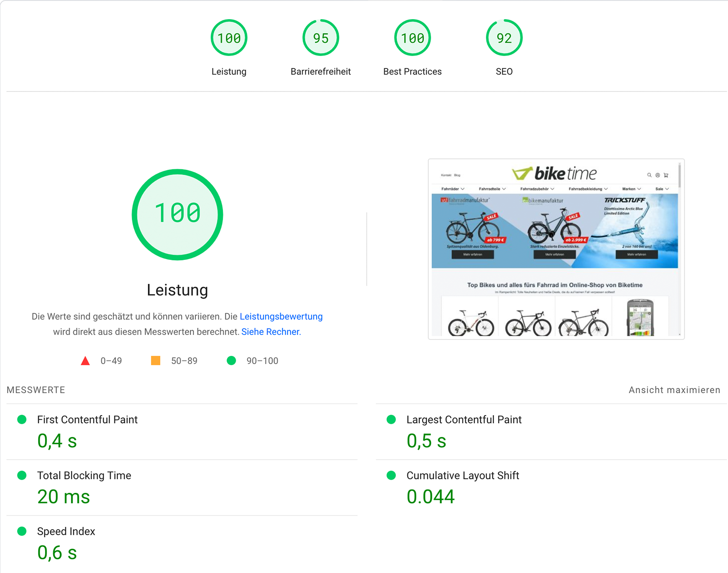
Task: Click the Leistung score gauge 100
Action: coord(229,38)
